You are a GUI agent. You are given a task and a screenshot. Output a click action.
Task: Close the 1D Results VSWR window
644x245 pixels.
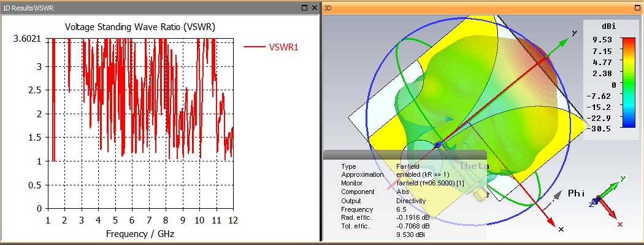click(x=314, y=7)
